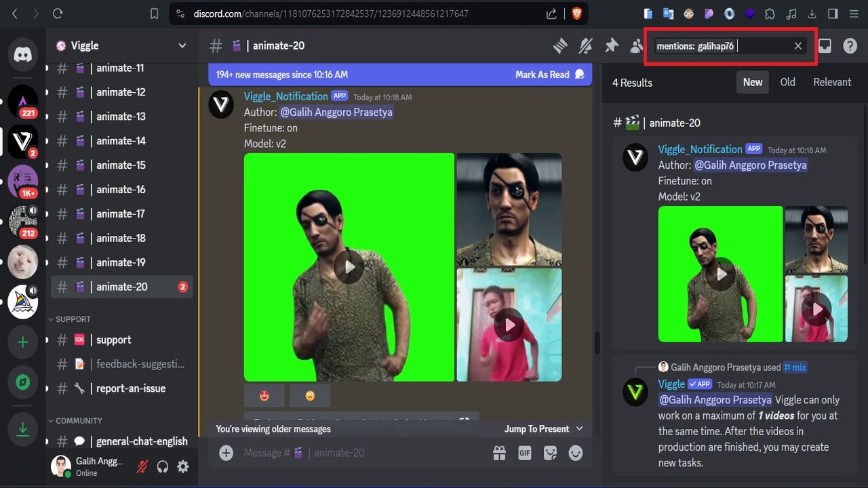Reload the page in browser

pos(58,14)
